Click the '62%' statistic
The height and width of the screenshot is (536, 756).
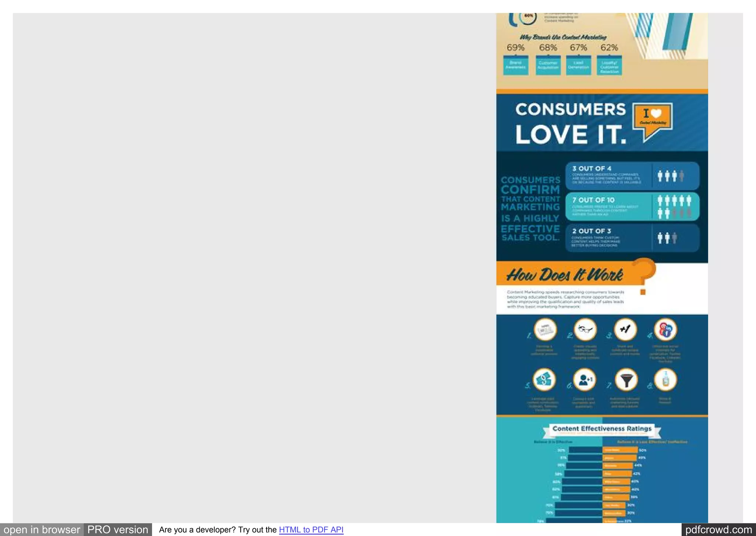pos(609,48)
